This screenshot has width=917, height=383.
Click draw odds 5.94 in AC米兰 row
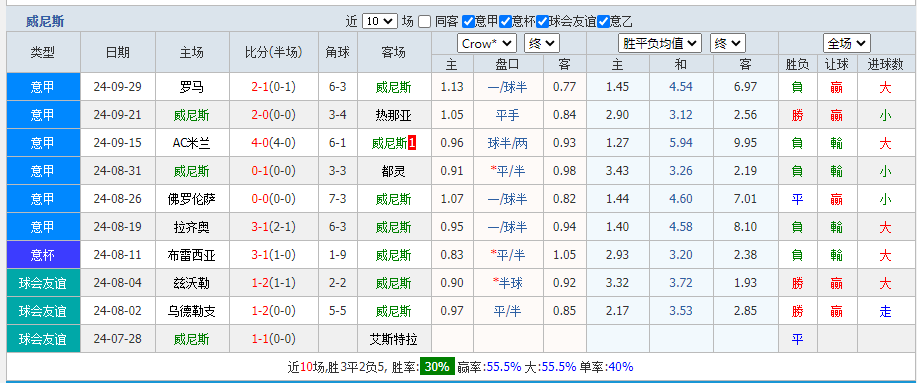[681, 143]
